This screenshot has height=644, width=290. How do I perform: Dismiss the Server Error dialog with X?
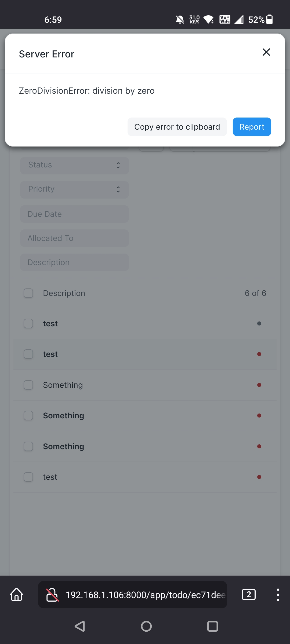[266, 52]
